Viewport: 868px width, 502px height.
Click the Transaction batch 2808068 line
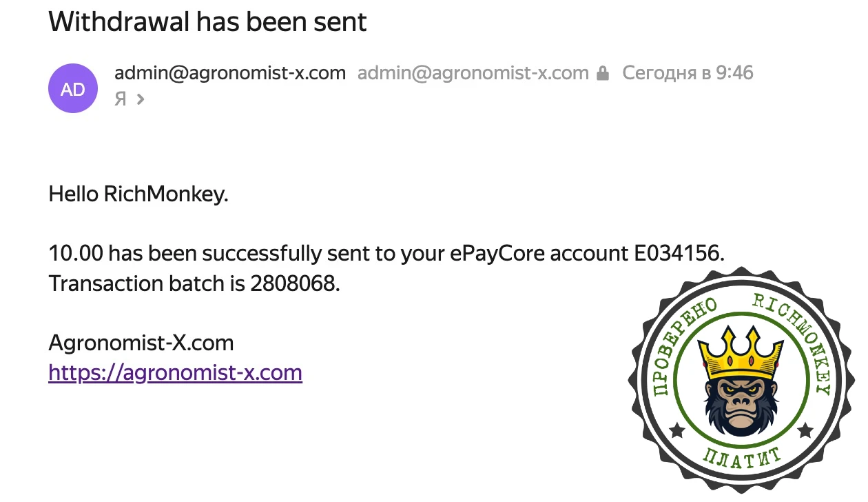pyautogui.click(x=194, y=283)
